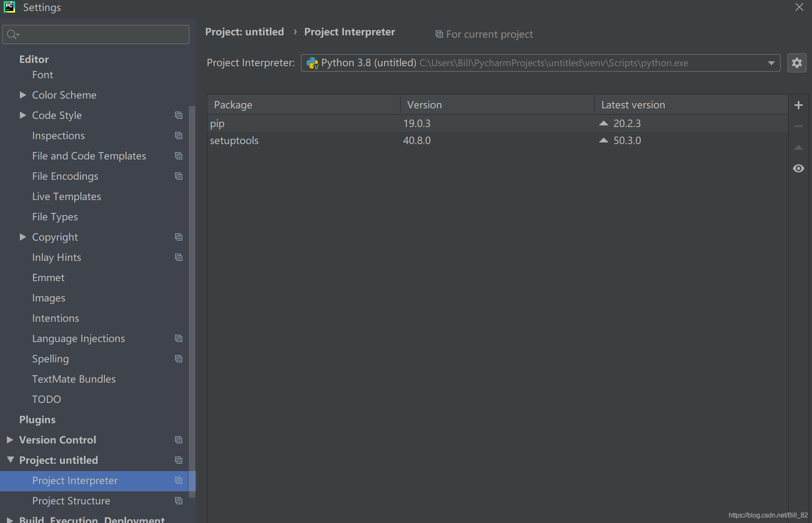812x523 pixels.
Task: Click the Project: untitled breadcrumb link
Action: (x=244, y=32)
